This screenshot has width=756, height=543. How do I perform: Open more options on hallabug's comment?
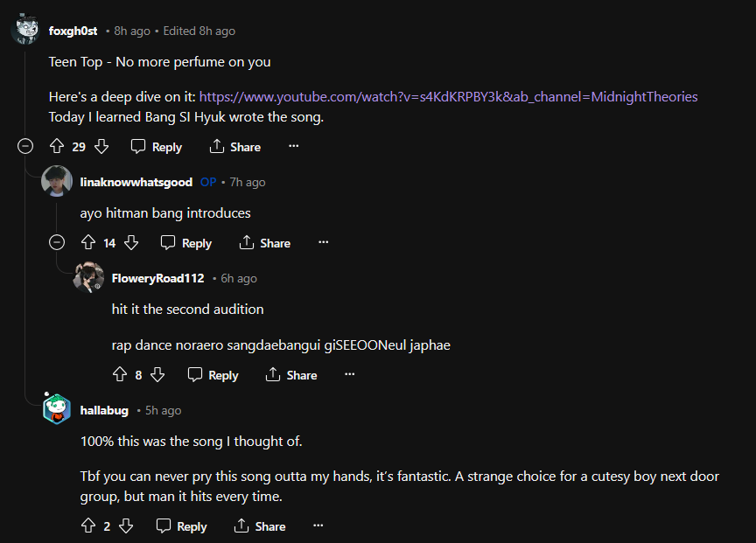pyautogui.click(x=318, y=526)
